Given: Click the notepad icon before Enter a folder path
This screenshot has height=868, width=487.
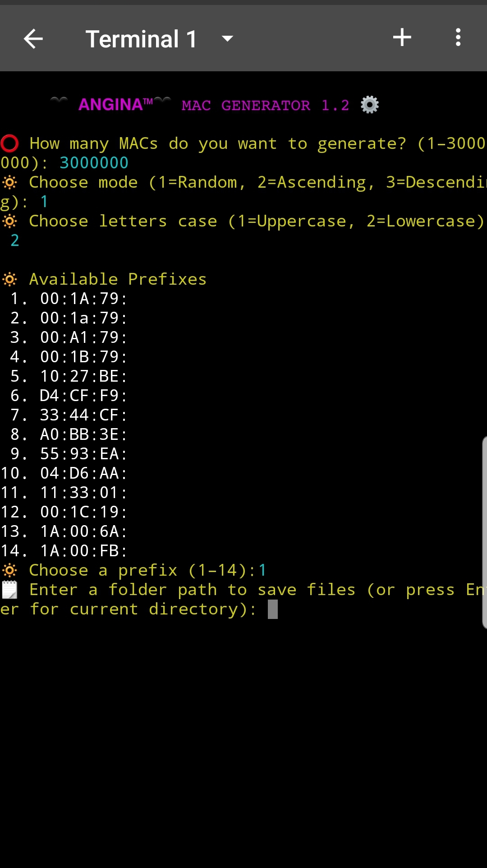Looking at the screenshot, I should coord(9,590).
